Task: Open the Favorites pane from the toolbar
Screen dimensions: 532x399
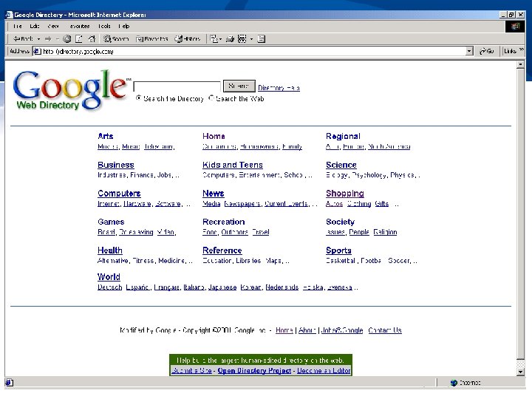Action: click(152, 38)
